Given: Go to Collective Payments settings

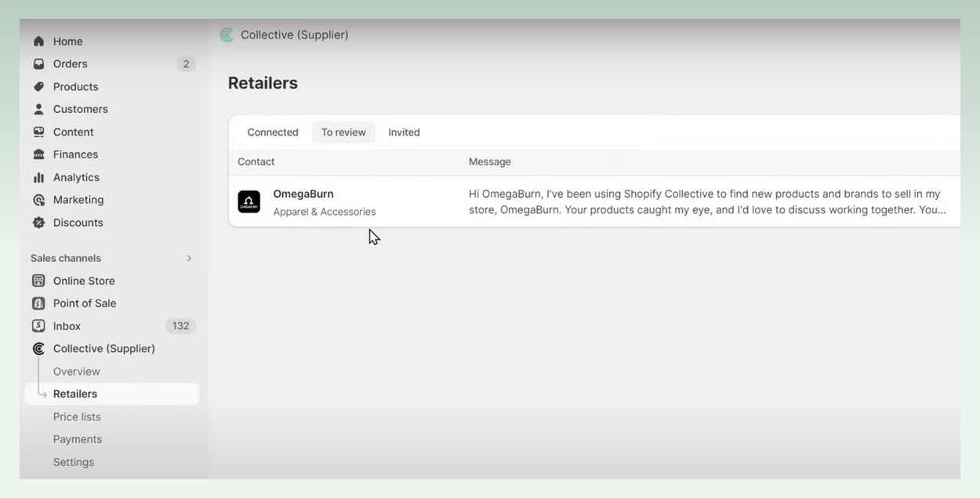Looking at the screenshot, I should [x=77, y=438].
